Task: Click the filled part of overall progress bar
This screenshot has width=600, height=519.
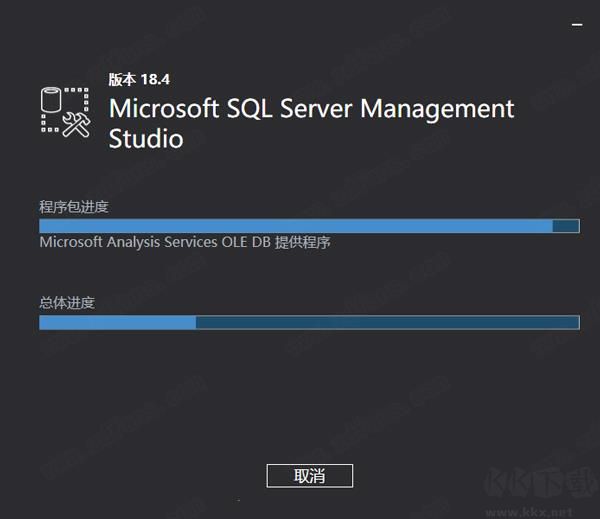Action: [x=117, y=322]
